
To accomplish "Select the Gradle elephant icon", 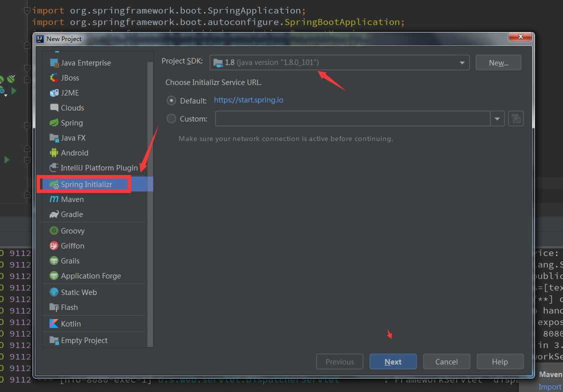I will tap(54, 214).
